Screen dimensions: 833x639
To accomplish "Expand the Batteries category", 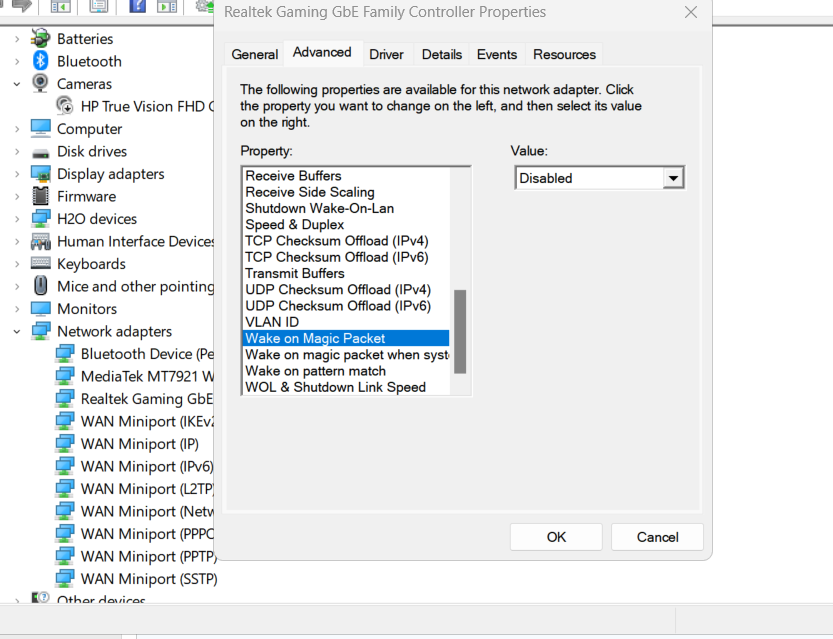I will pyautogui.click(x=17, y=39).
